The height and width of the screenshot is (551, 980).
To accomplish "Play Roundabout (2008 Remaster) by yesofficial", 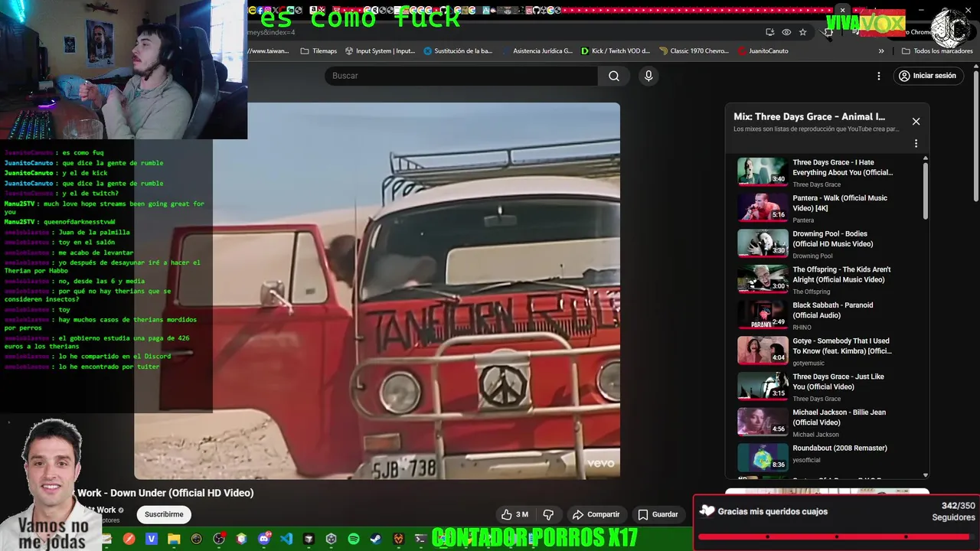I will [827, 458].
